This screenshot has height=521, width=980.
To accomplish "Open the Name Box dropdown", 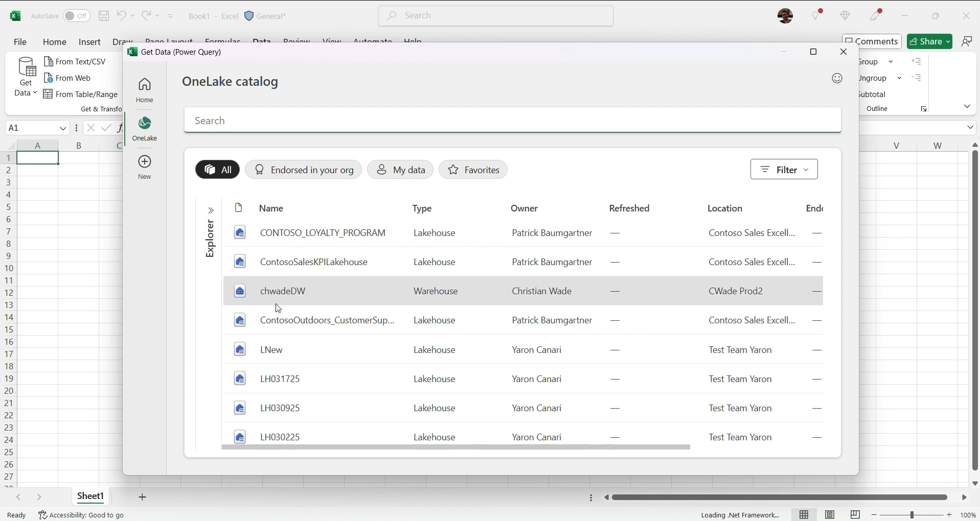I will tap(62, 128).
